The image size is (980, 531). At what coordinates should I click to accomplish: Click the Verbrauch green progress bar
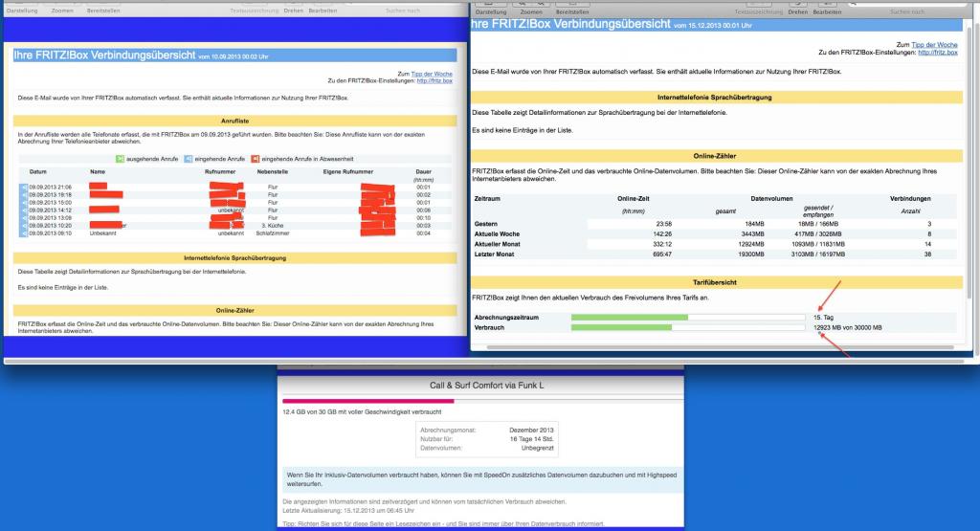pyautogui.click(x=621, y=327)
